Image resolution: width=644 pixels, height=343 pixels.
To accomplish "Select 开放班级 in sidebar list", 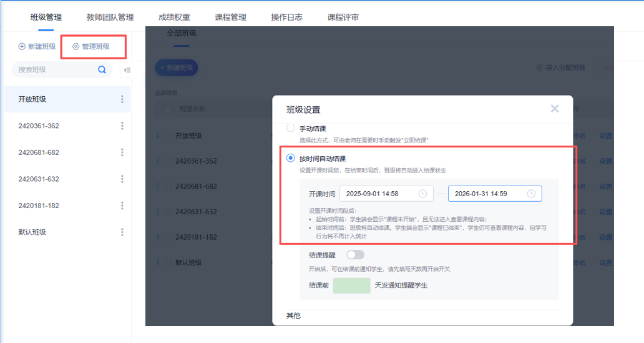I will (x=67, y=99).
